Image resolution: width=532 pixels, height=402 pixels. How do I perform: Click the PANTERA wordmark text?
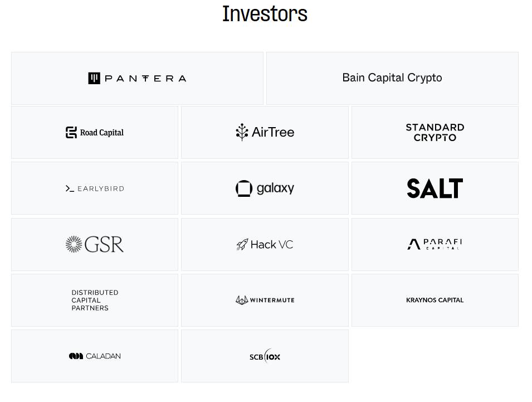click(x=145, y=79)
